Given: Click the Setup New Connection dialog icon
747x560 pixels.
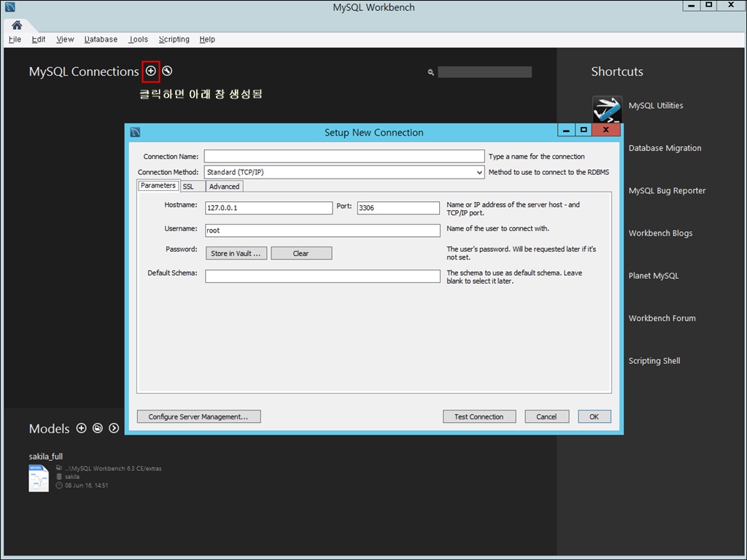Looking at the screenshot, I should point(135,132).
